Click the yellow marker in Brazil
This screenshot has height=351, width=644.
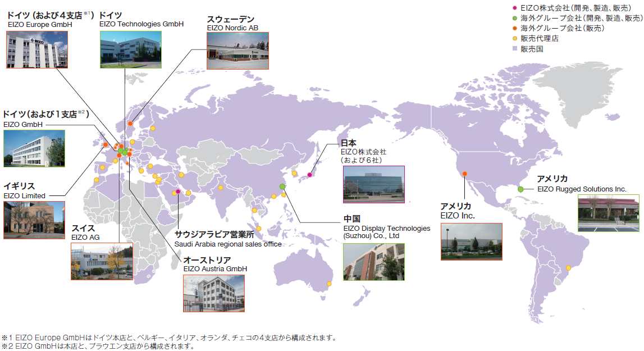click(568, 268)
